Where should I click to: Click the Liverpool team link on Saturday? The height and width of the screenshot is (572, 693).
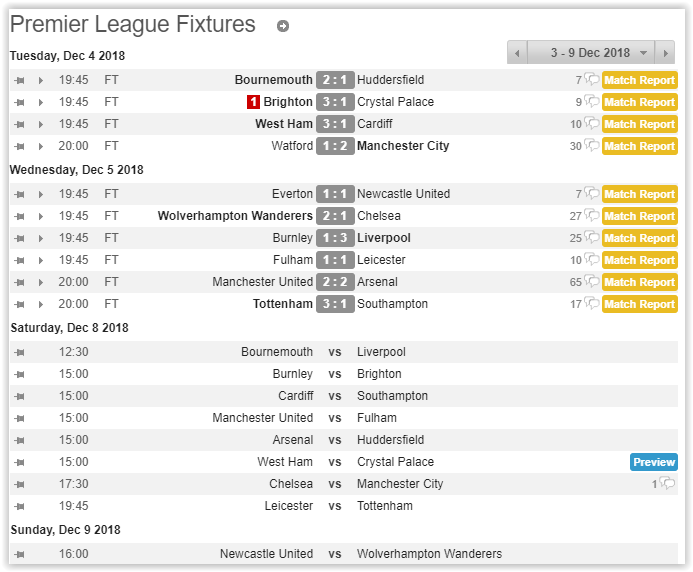(381, 352)
